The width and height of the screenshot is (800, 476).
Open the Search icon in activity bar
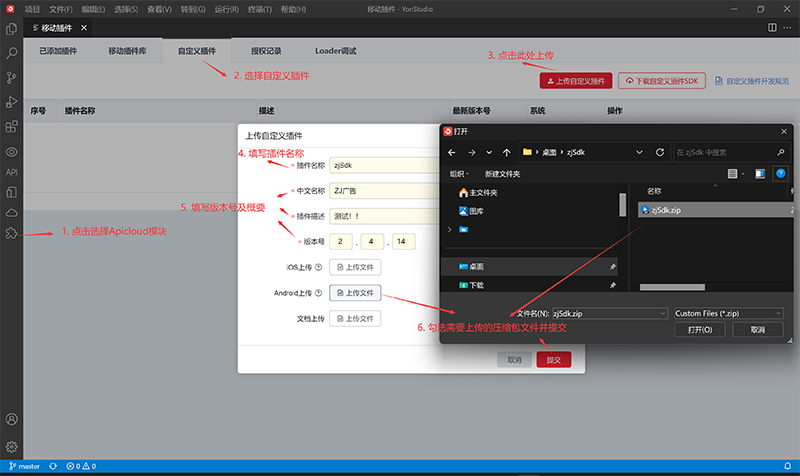11,53
